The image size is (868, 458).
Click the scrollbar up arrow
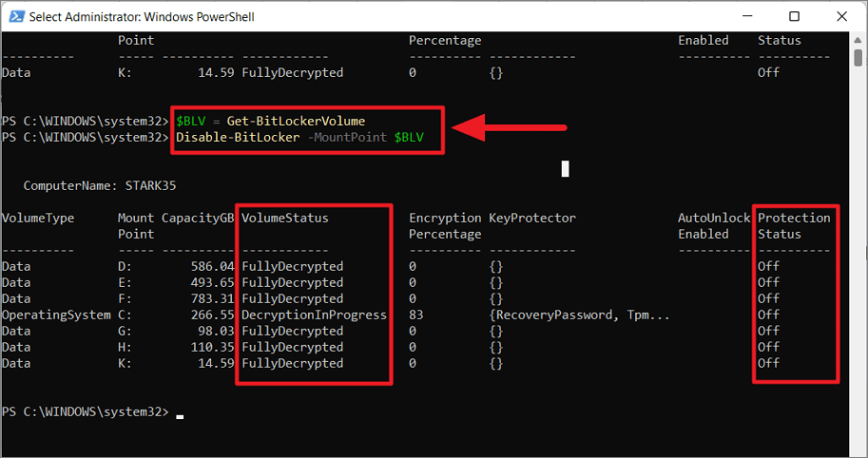click(x=858, y=40)
